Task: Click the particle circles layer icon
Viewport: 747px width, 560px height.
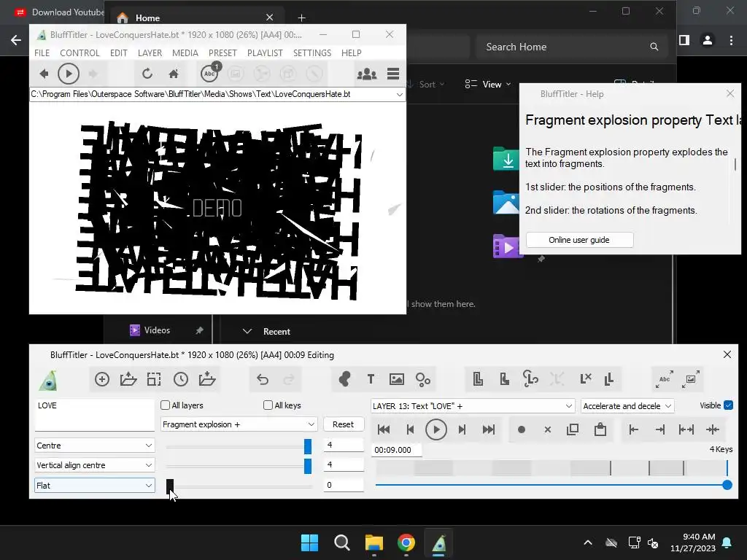Action: (x=423, y=379)
